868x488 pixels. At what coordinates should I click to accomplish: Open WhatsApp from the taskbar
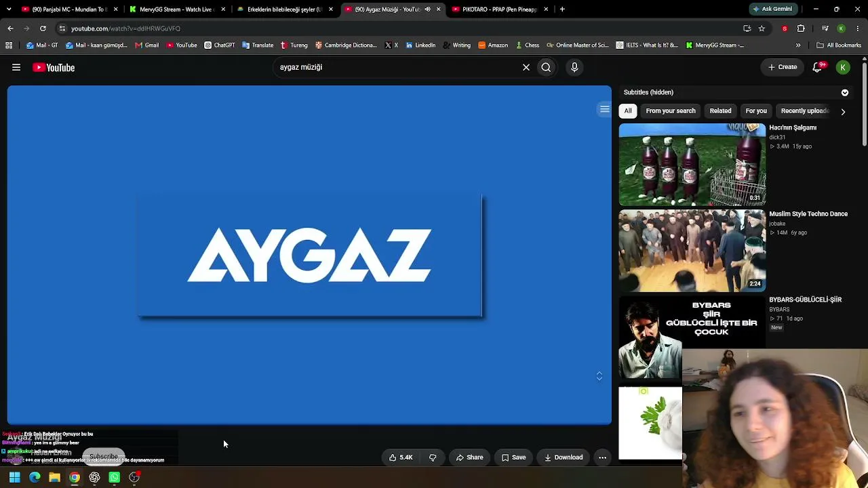click(114, 477)
